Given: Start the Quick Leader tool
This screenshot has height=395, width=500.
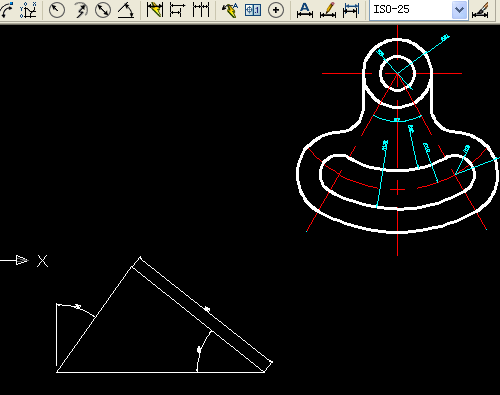Looking at the screenshot, I should click(230, 10).
